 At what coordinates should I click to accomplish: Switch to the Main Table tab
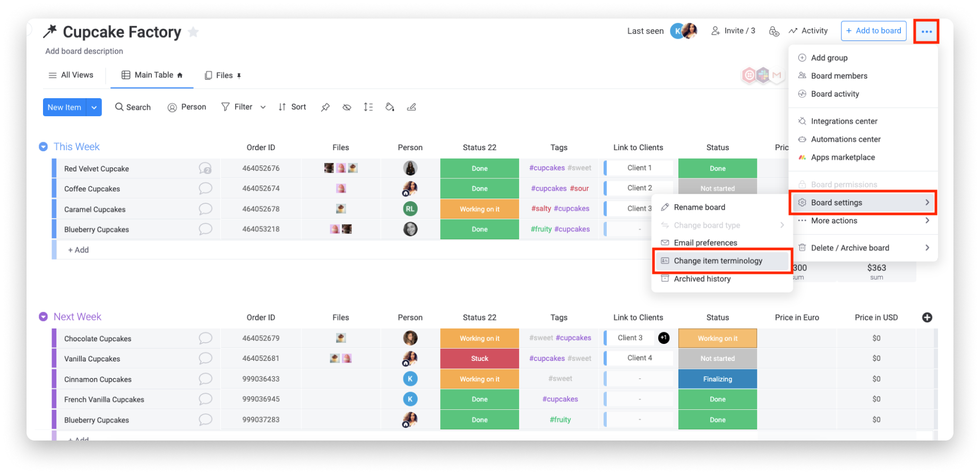pyautogui.click(x=152, y=75)
